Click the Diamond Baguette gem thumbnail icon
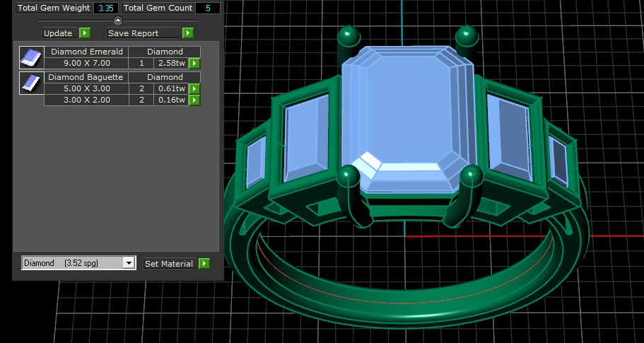 tap(31, 83)
